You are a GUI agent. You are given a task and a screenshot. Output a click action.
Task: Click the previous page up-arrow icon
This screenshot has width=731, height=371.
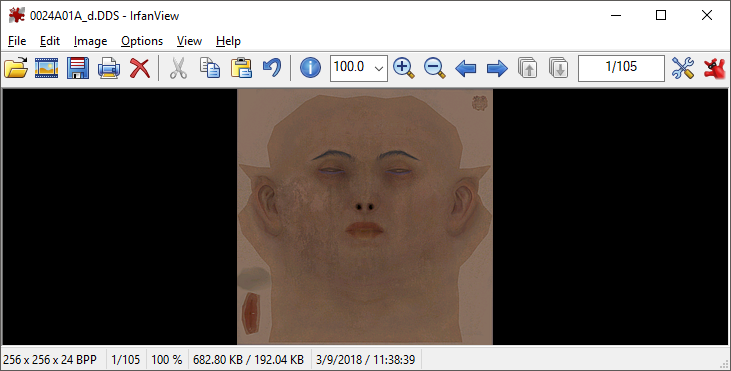coord(527,68)
